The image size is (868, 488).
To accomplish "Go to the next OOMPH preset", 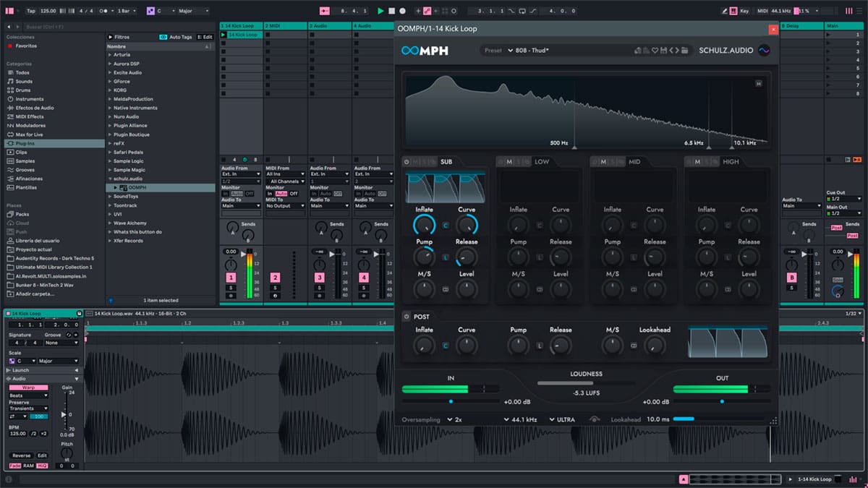I will pyautogui.click(x=676, y=51).
